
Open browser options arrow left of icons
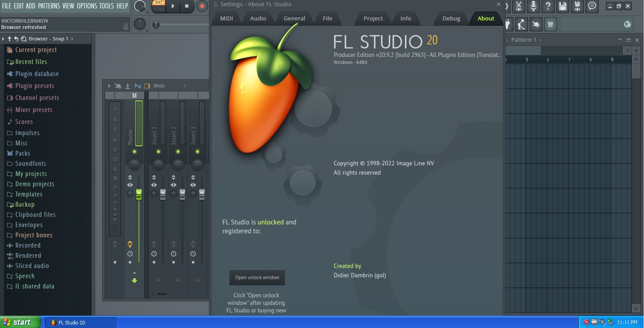point(3,39)
